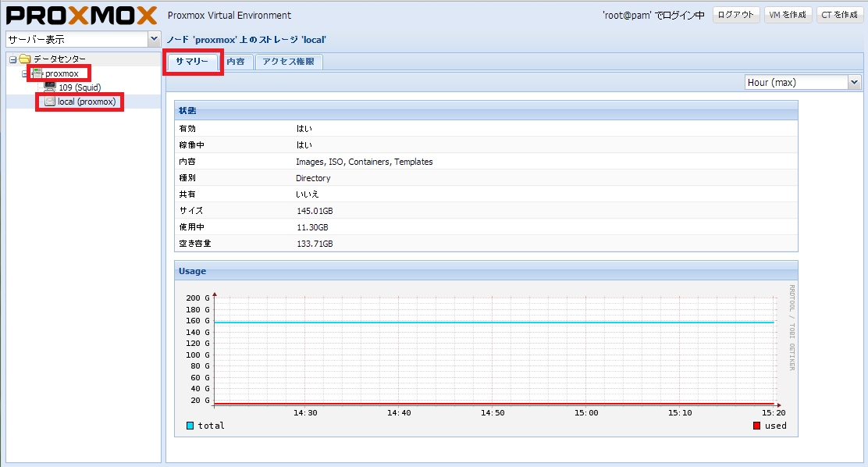
Task: Click the ログアウト button
Action: point(736,15)
